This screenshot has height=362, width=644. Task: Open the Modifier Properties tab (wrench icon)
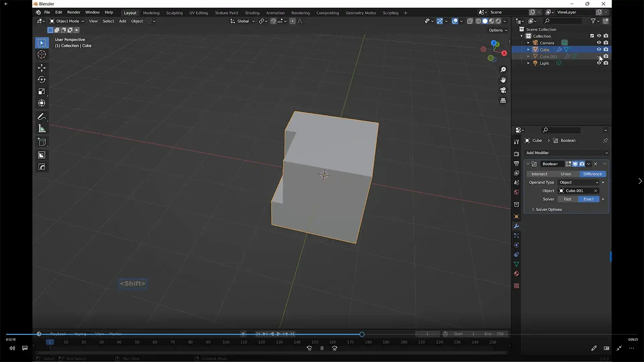pos(516,226)
